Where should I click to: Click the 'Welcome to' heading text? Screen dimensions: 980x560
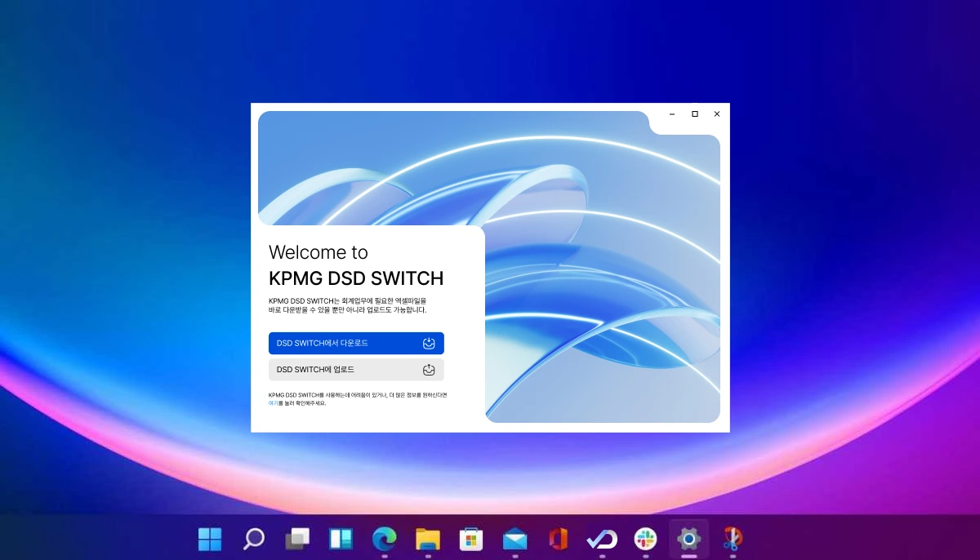click(318, 252)
